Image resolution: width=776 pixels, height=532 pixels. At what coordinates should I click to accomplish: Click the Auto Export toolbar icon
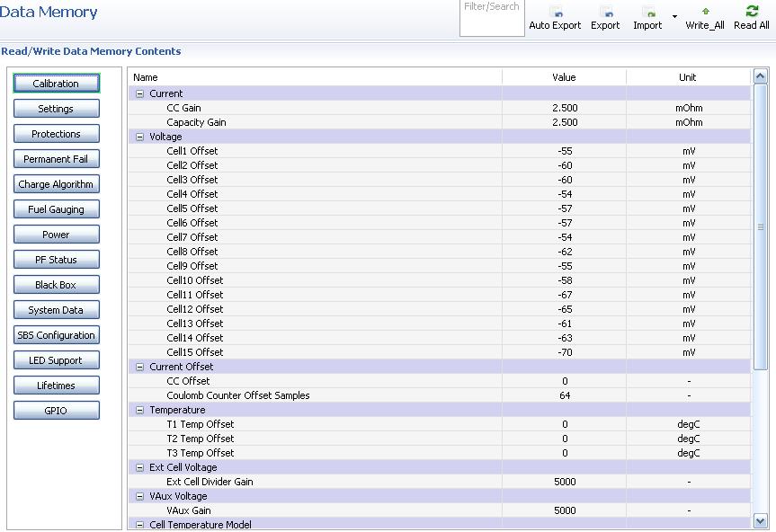pos(555,13)
